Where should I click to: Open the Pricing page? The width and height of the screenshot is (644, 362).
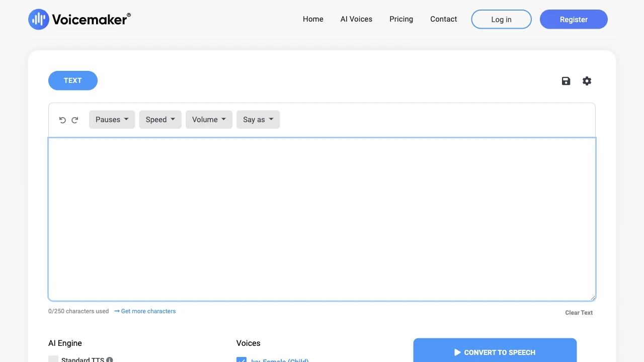coord(401,19)
